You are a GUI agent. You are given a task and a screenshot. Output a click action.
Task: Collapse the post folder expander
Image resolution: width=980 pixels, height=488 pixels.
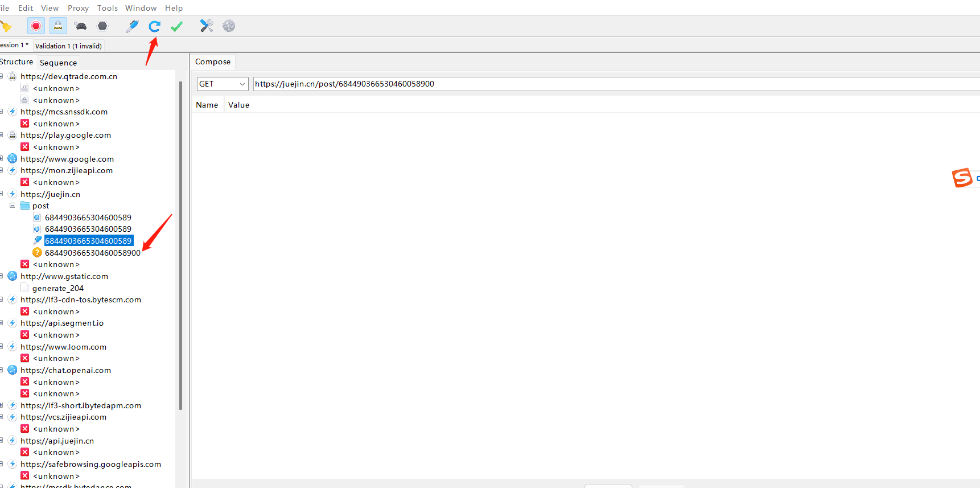click(x=12, y=206)
